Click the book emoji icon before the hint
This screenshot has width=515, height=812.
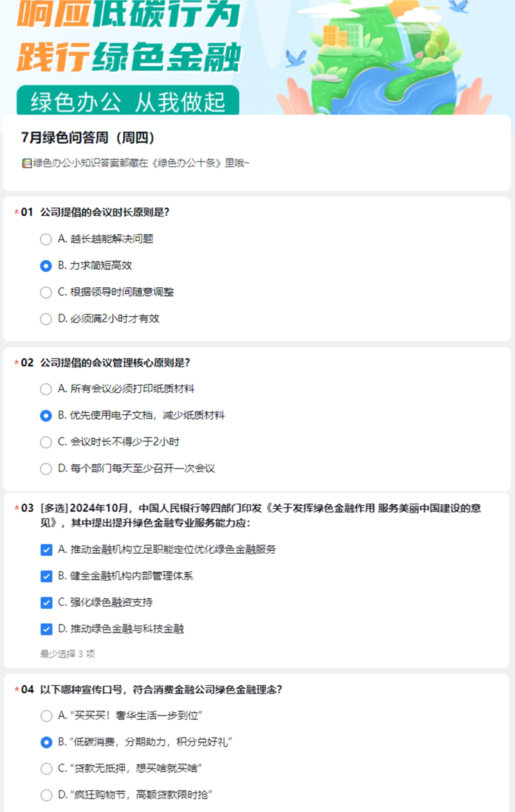24,163
